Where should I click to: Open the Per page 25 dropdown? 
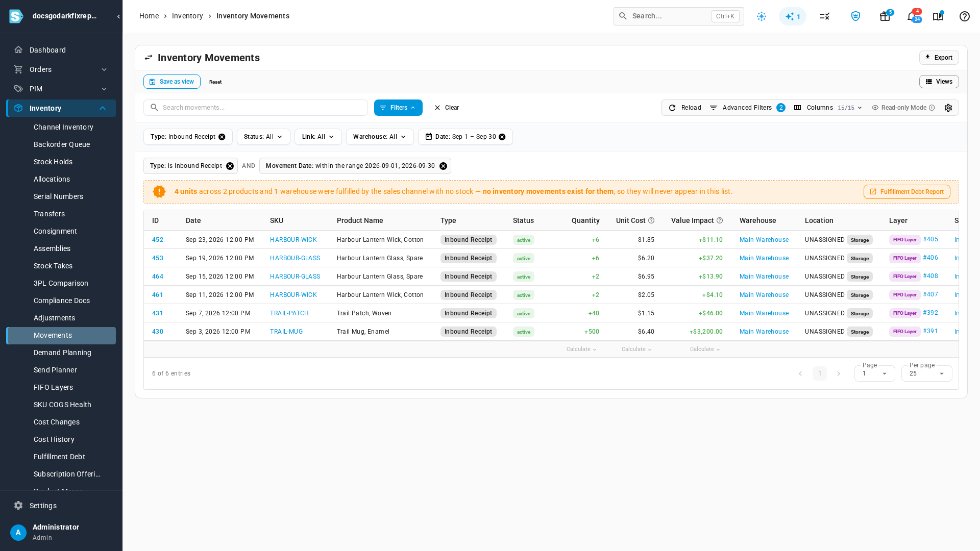pyautogui.click(x=926, y=373)
